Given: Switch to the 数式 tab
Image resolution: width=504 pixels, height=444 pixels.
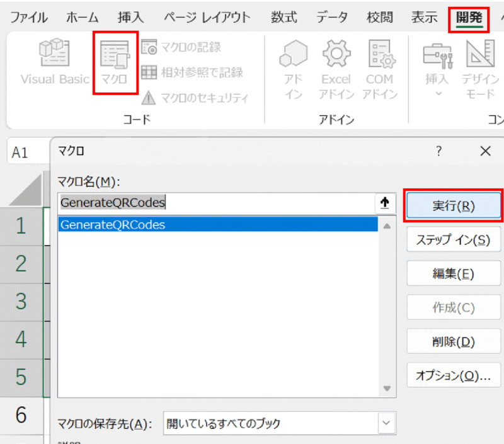Looking at the screenshot, I should tap(284, 18).
